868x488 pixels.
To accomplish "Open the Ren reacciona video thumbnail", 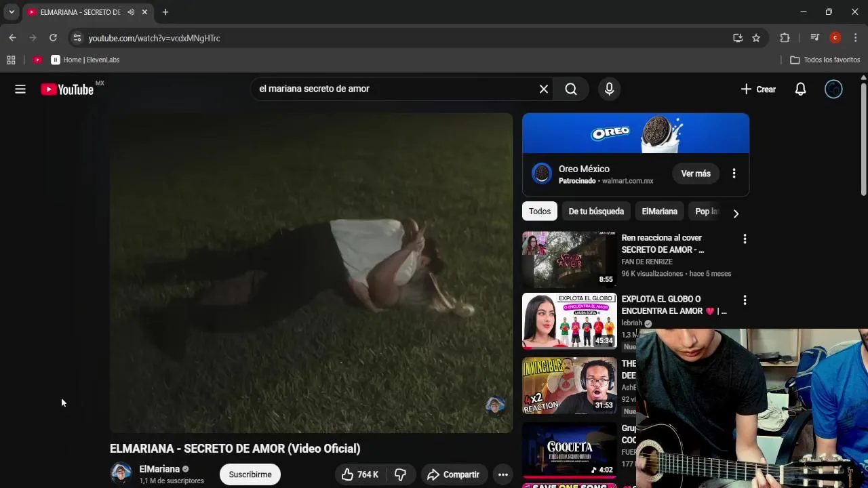I will click(x=569, y=260).
